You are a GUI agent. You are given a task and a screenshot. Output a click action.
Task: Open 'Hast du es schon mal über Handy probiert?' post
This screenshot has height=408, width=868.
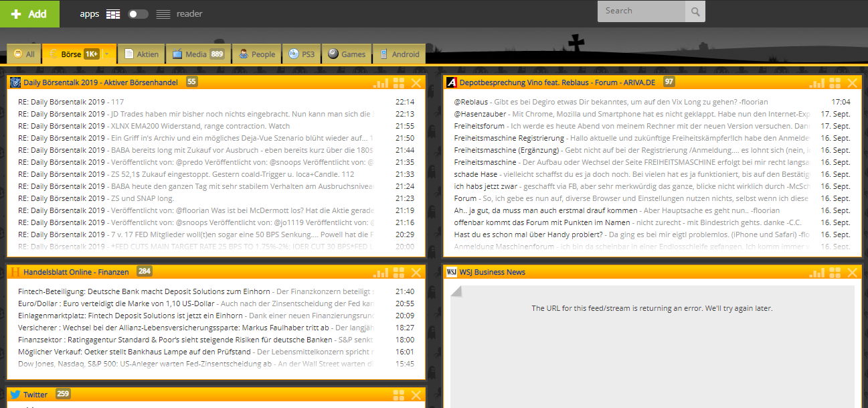pyautogui.click(x=653, y=234)
